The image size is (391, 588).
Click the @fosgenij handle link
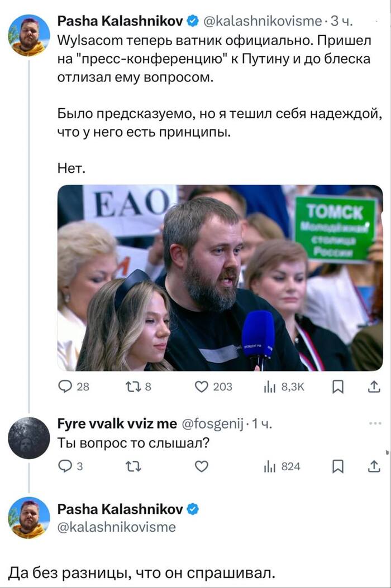212,425
